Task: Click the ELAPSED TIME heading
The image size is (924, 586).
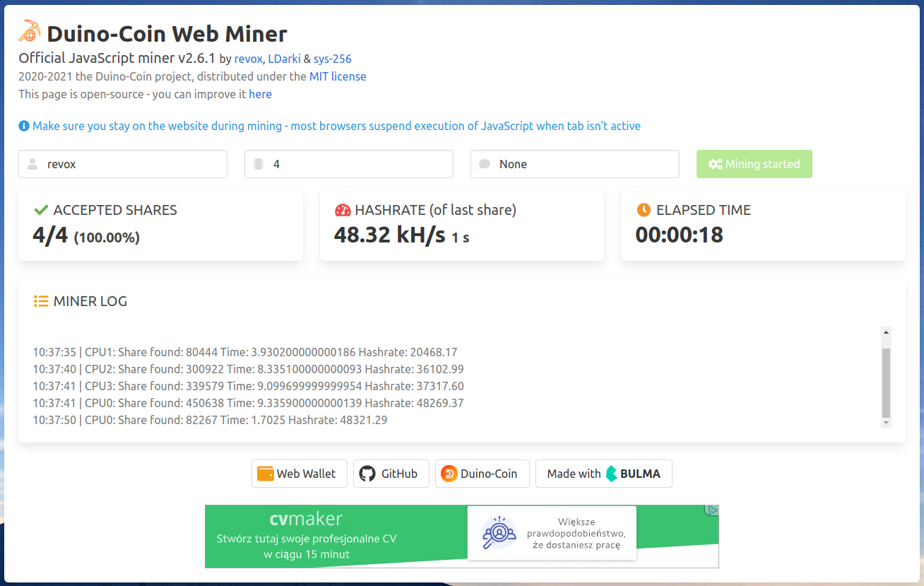Action: tap(704, 210)
